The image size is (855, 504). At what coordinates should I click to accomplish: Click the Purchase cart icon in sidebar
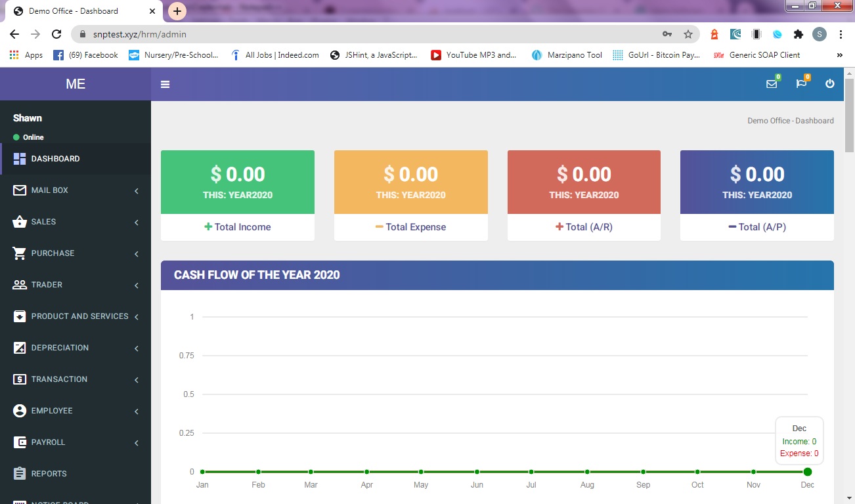[x=20, y=253]
